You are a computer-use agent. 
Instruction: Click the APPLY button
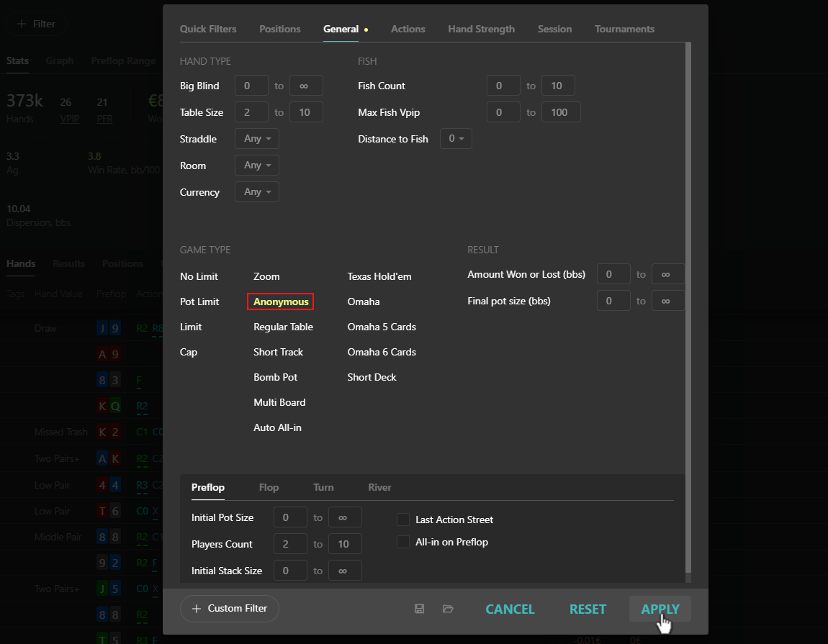pyautogui.click(x=660, y=609)
